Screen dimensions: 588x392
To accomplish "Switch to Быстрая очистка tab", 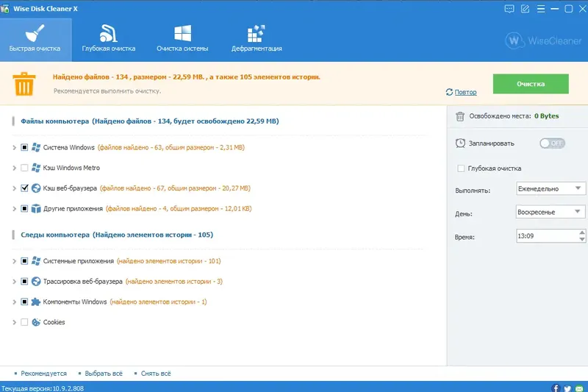I will click(35, 40).
